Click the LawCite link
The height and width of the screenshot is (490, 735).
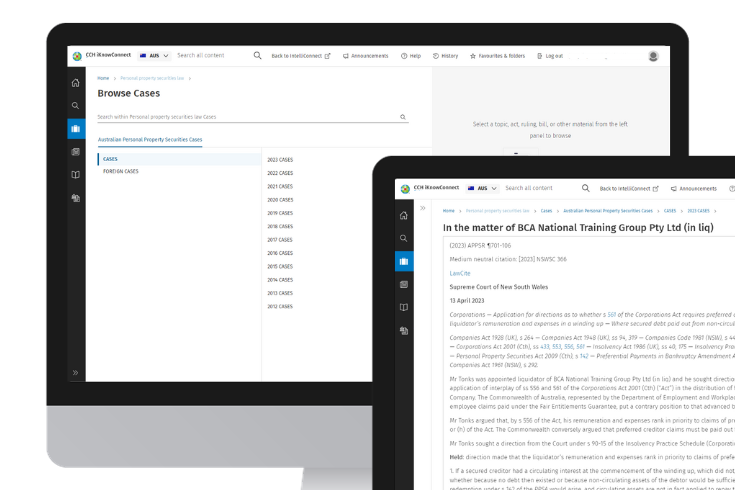460,273
